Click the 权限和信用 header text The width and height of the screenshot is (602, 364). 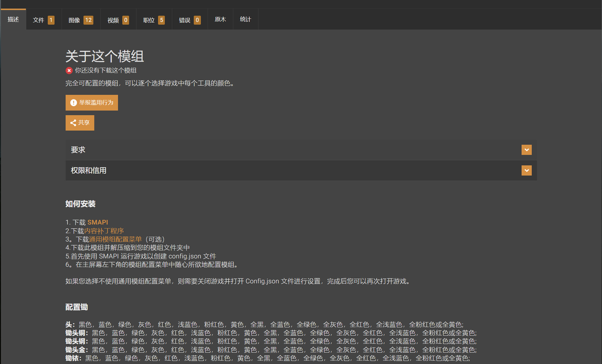pyautogui.click(x=89, y=171)
